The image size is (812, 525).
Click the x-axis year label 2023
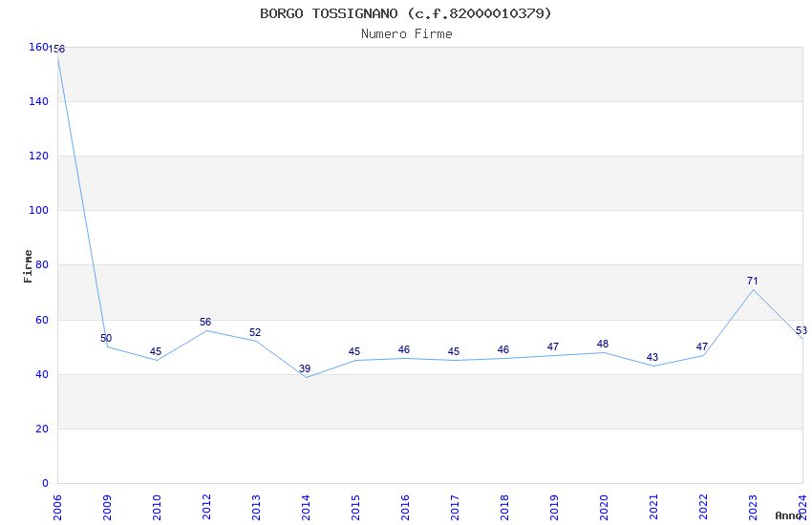[x=754, y=508]
